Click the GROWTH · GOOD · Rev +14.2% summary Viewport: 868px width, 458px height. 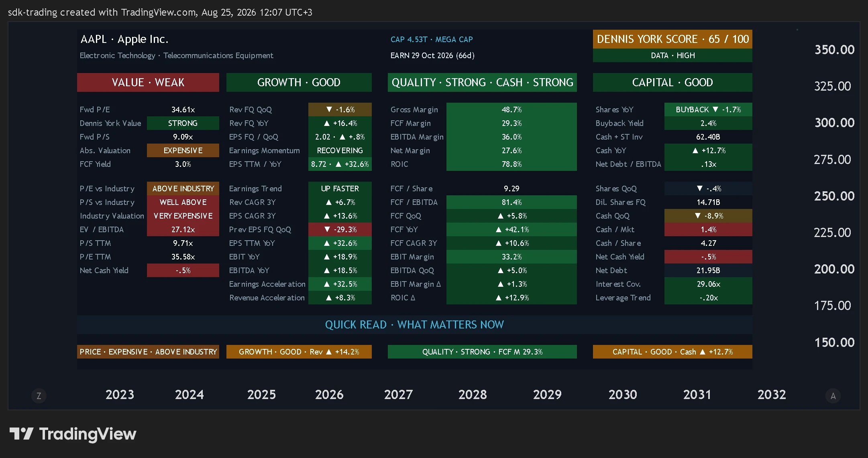pyautogui.click(x=299, y=352)
